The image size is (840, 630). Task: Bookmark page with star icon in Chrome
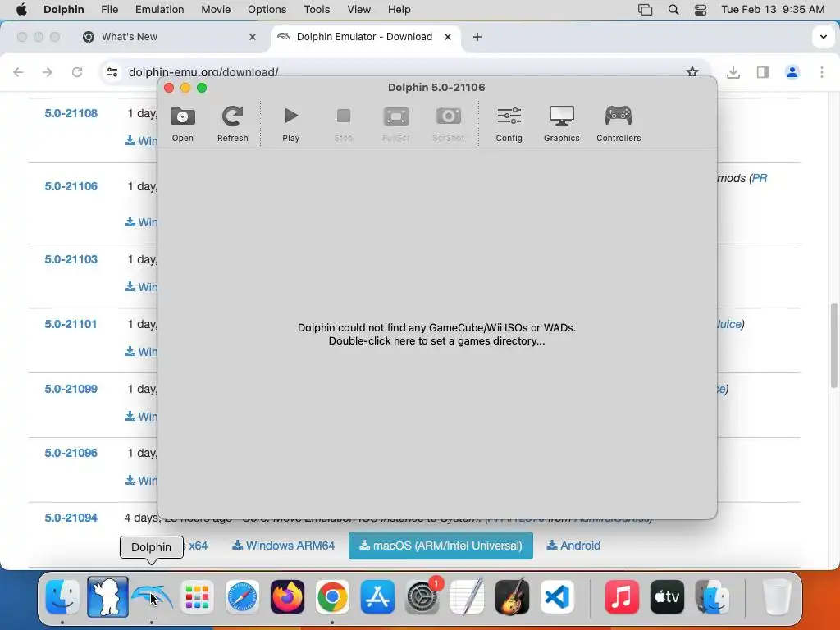pyautogui.click(x=692, y=72)
